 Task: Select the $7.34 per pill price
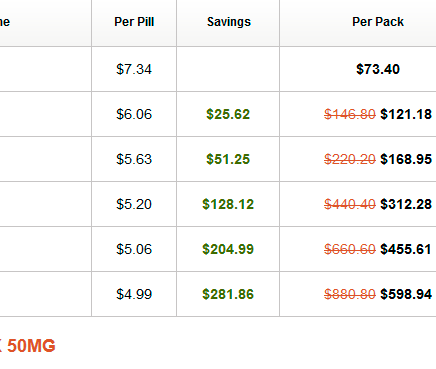[134, 69]
